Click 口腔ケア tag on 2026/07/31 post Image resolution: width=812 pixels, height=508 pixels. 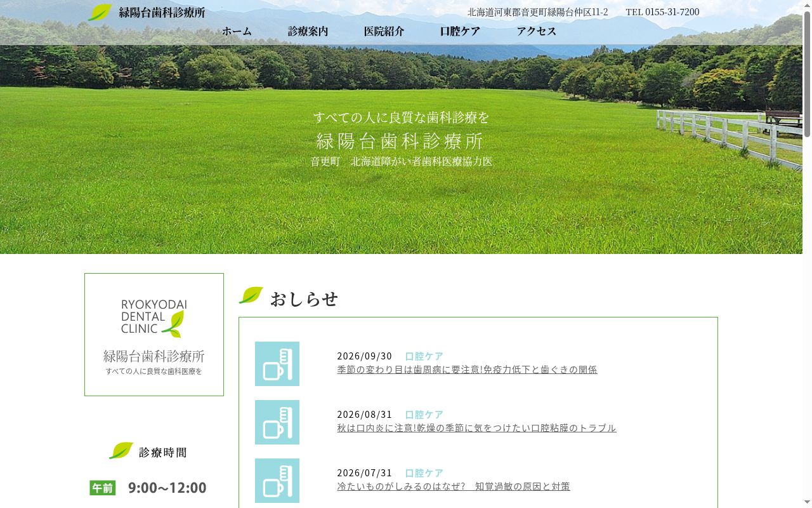point(424,473)
